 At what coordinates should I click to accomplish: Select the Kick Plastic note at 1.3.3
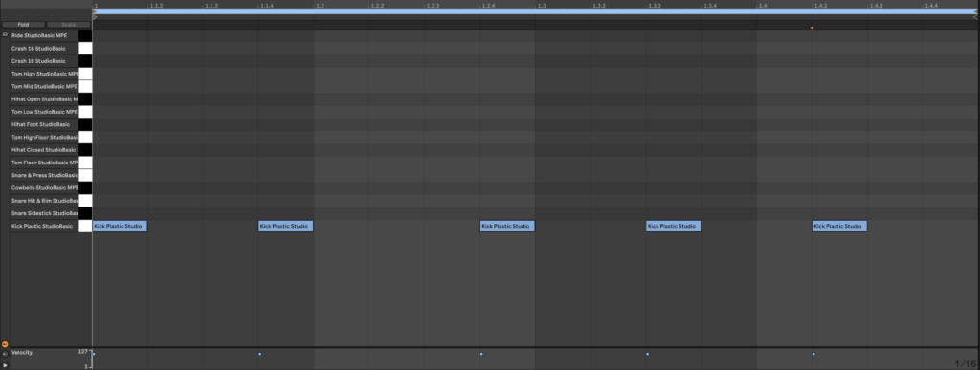tap(673, 226)
